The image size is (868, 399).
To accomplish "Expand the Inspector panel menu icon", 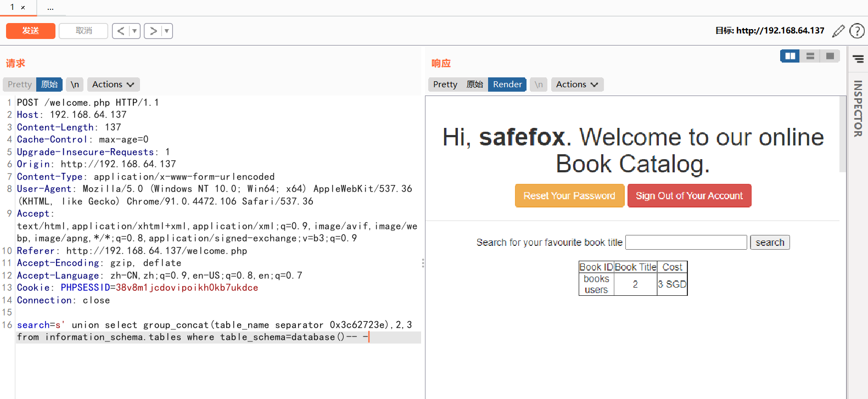I will (x=858, y=59).
